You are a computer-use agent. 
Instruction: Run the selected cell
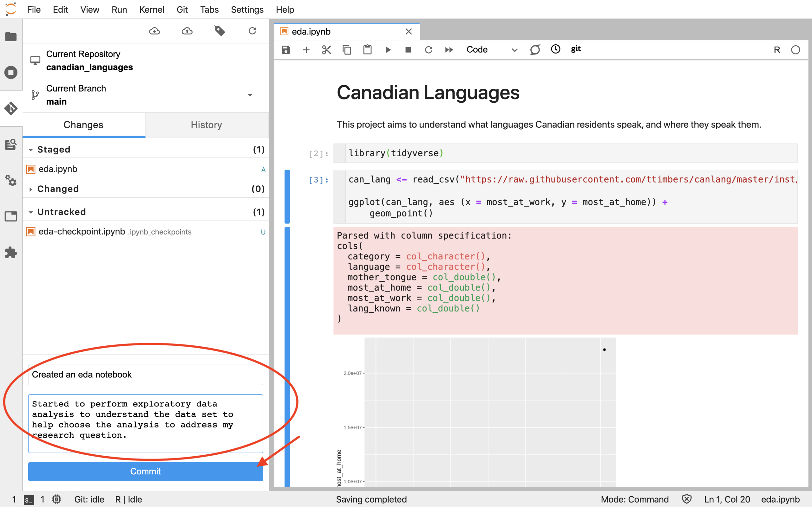pos(388,50)
